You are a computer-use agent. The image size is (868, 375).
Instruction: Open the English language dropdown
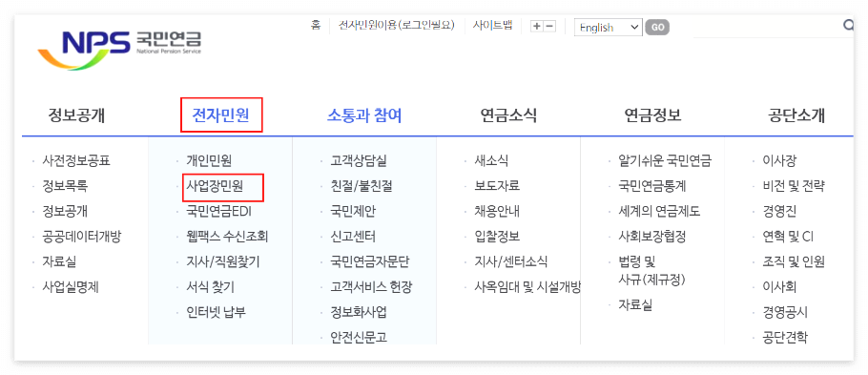point(608,27)
